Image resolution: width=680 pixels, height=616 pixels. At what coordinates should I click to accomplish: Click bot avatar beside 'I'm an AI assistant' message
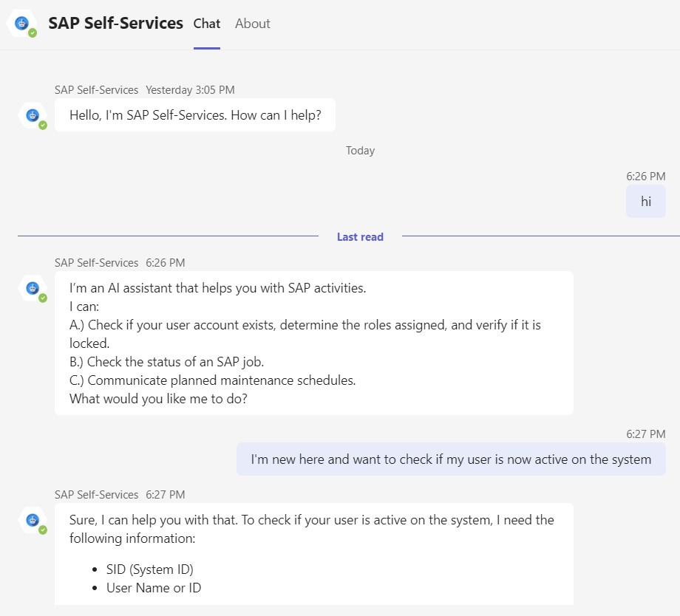33,288
